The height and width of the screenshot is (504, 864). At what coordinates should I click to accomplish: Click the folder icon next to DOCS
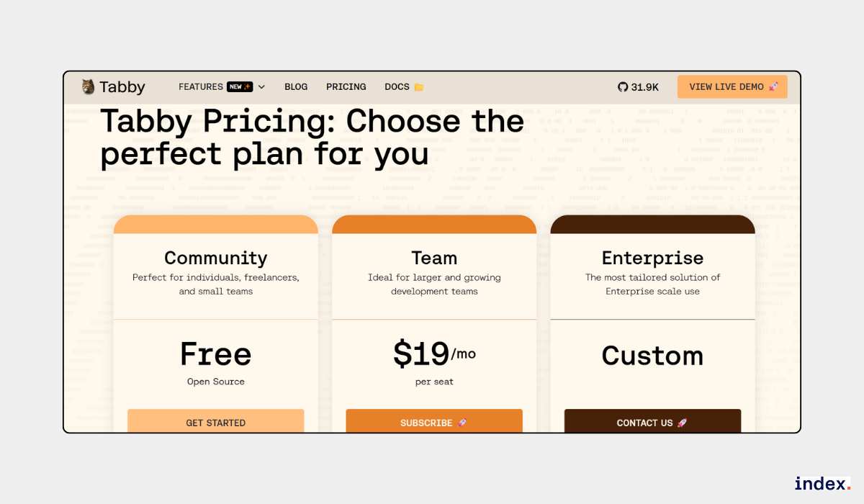coord(419,86)
